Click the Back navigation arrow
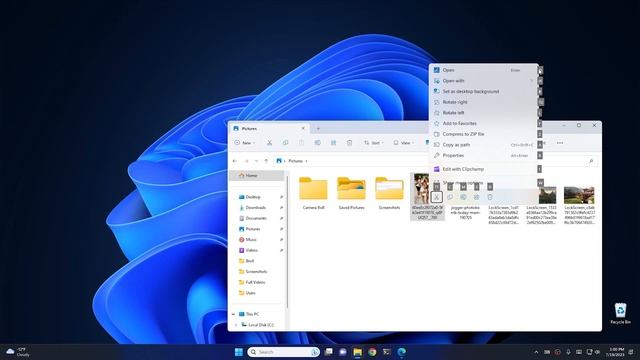Viewport: 640px width, 360px height. pyautogui.click(x=235, y=161)
